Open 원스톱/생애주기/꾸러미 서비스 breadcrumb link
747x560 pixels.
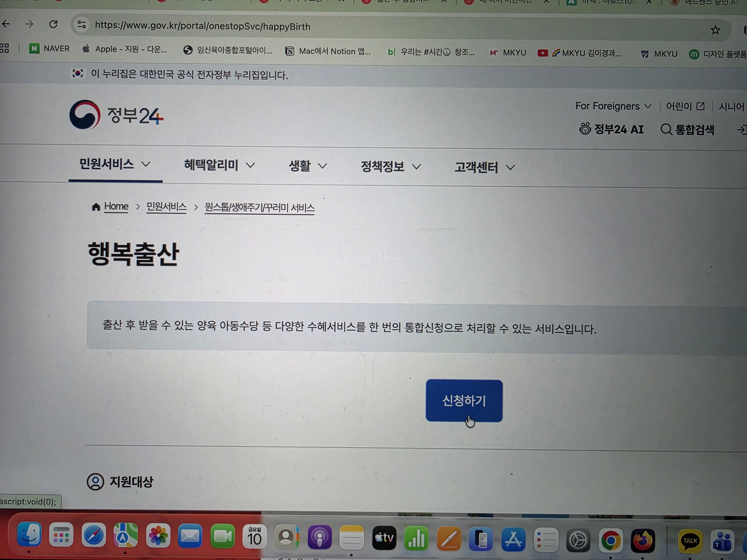pos(259,208)
